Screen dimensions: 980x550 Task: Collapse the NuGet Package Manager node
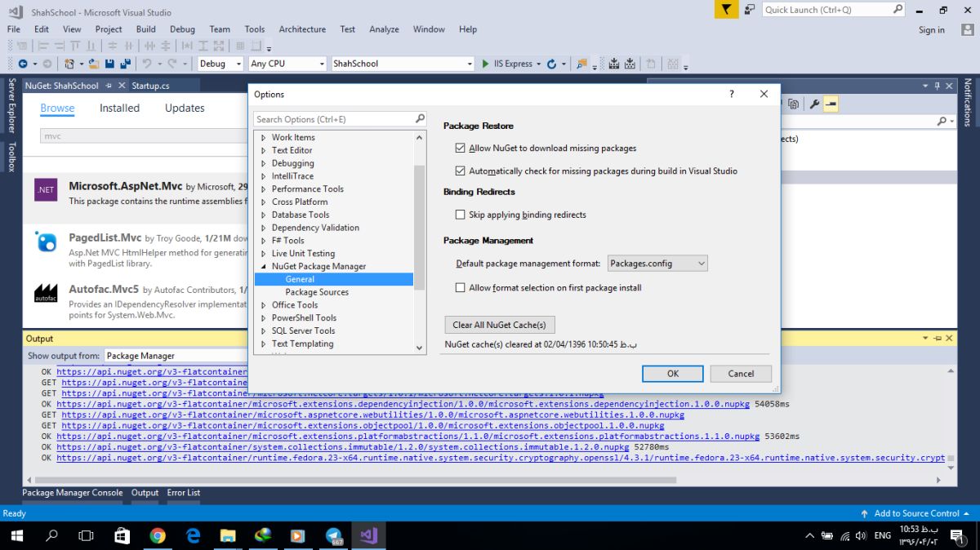click(263, 266)
